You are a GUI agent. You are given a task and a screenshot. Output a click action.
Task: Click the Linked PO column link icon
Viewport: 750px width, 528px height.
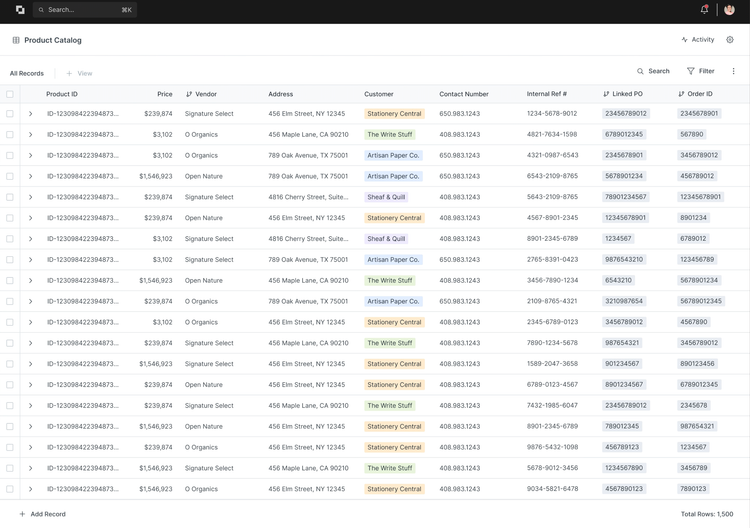tap(606, 94)
